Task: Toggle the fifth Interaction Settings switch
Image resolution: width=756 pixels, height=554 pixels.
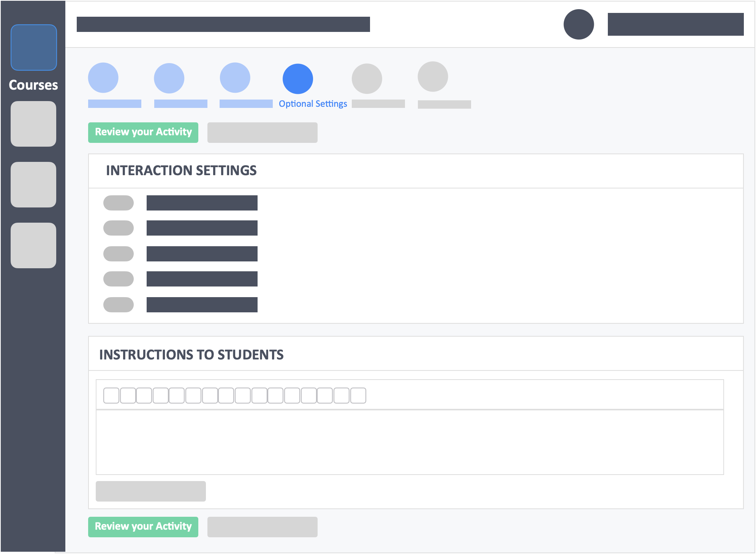Action: coord(119,305)
